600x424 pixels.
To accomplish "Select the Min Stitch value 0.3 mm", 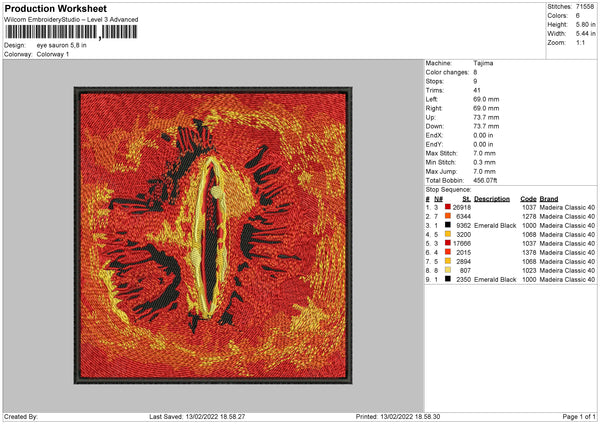I will (x=484, y=162).
